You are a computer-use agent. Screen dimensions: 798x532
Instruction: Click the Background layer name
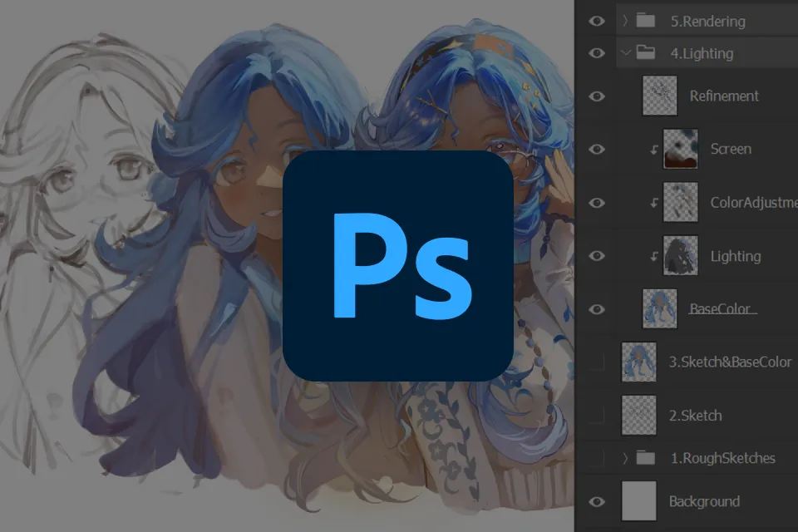pyautogui.click(x=704, y=501)
